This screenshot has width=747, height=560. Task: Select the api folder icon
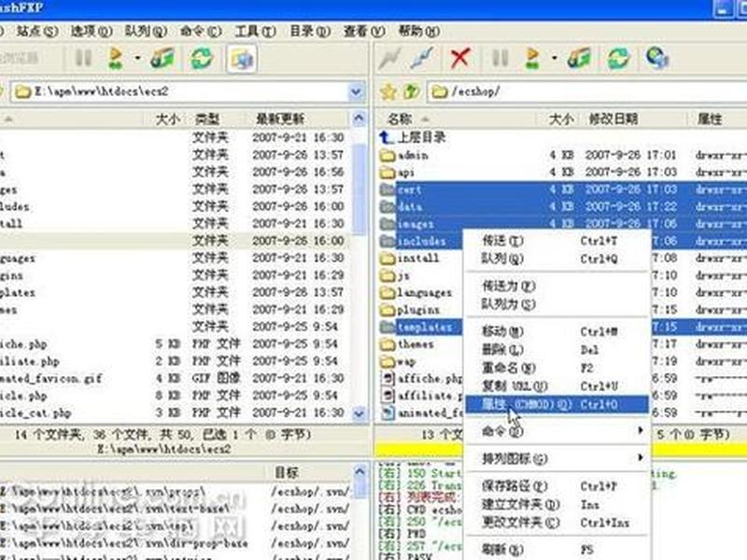388,173
